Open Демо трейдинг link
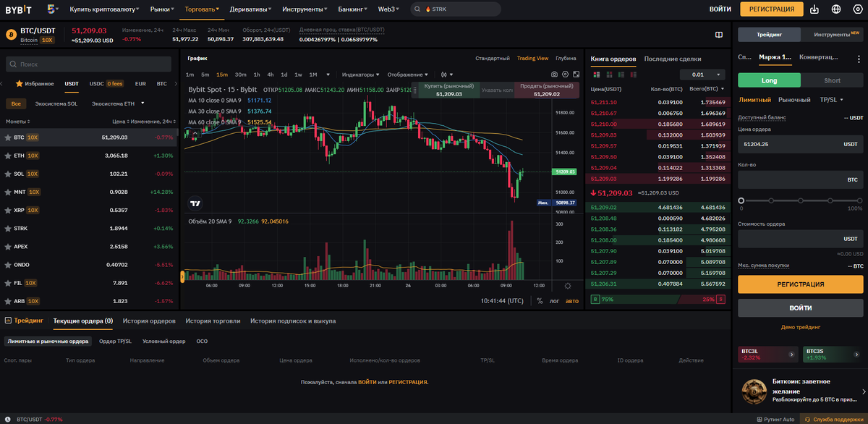The width and height of the screenshot is (868, 424). (801, 326)
